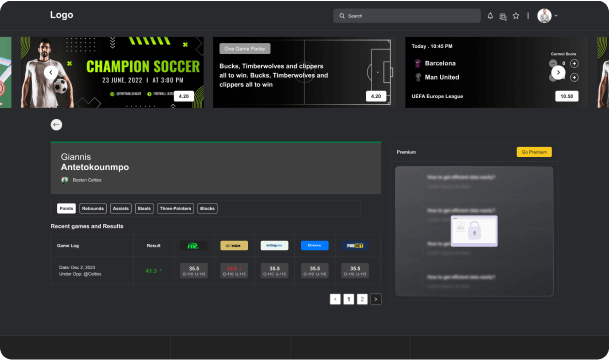Image resolution: width=609 pixels, height=360 pixels.
Task: Click the user avatar picture
Action: (544, 16)
